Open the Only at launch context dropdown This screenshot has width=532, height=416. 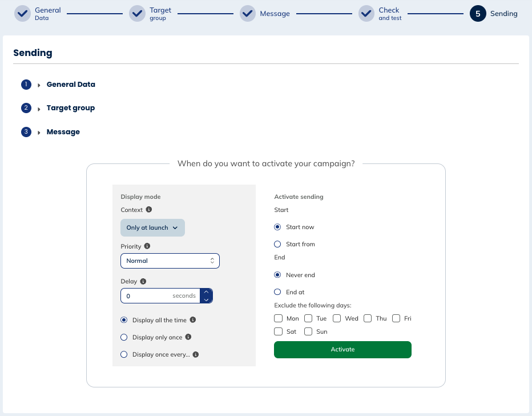point(152,227)
